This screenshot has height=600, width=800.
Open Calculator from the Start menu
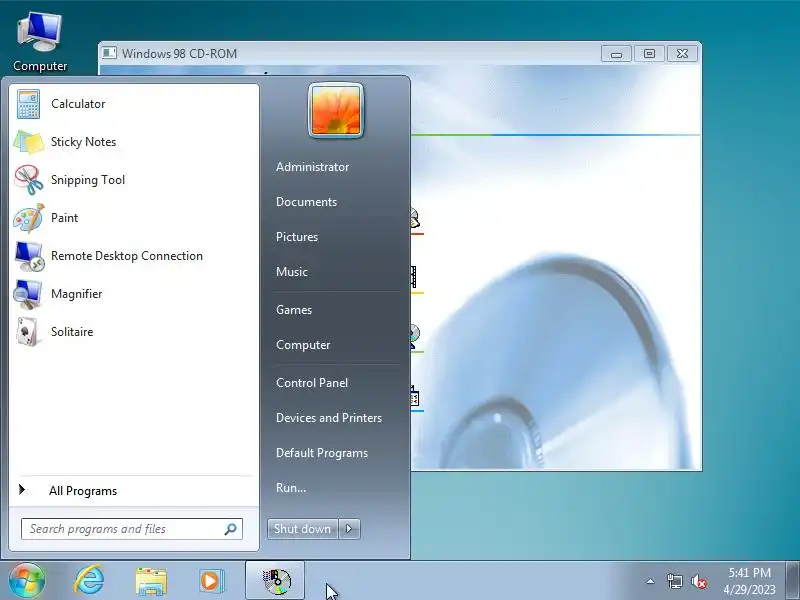[134, 104]
